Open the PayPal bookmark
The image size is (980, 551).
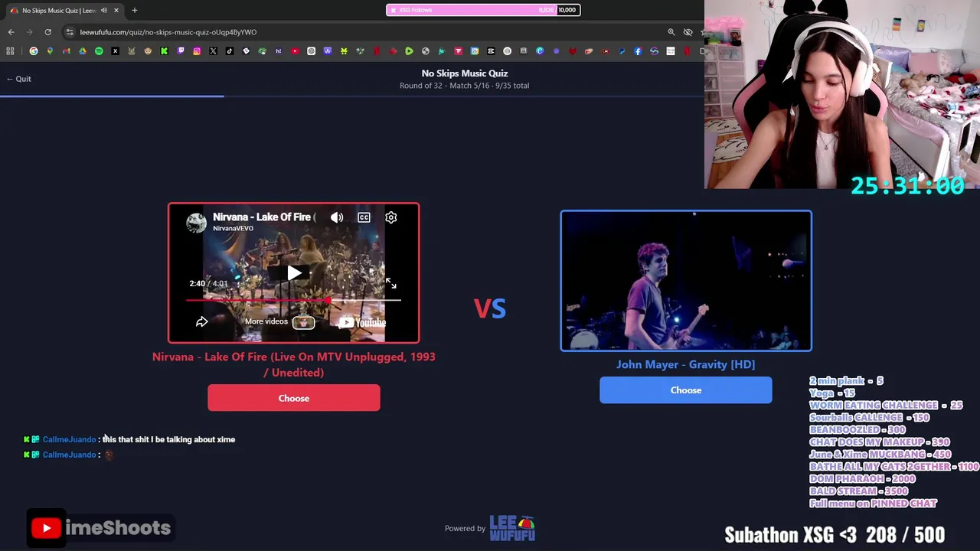(622, 51)
